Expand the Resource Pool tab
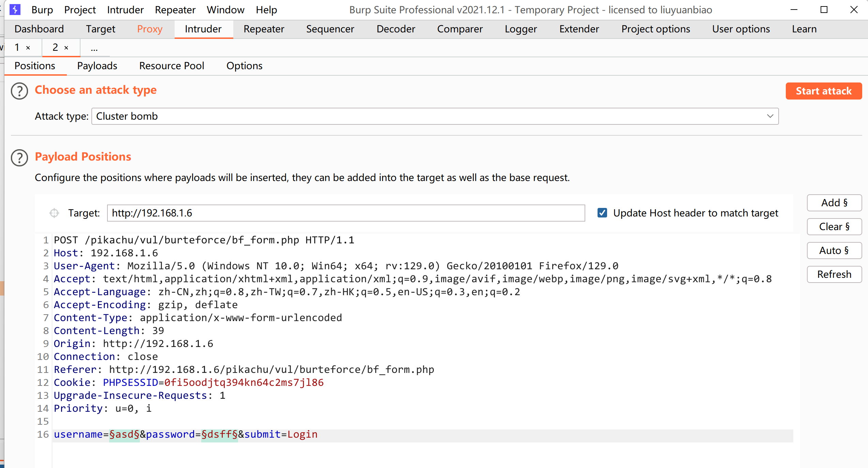The image size is (868, 468). click(x=172, y=65)
